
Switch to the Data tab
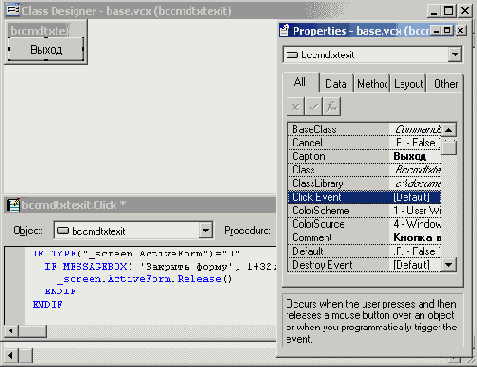point(336,83)
